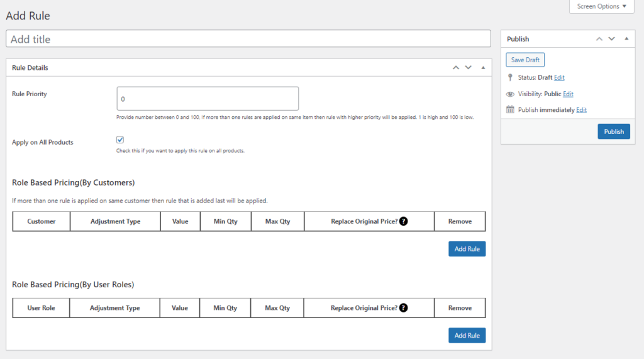
Task: Click the blue Publish button
Action: click(x=614, y=131)
